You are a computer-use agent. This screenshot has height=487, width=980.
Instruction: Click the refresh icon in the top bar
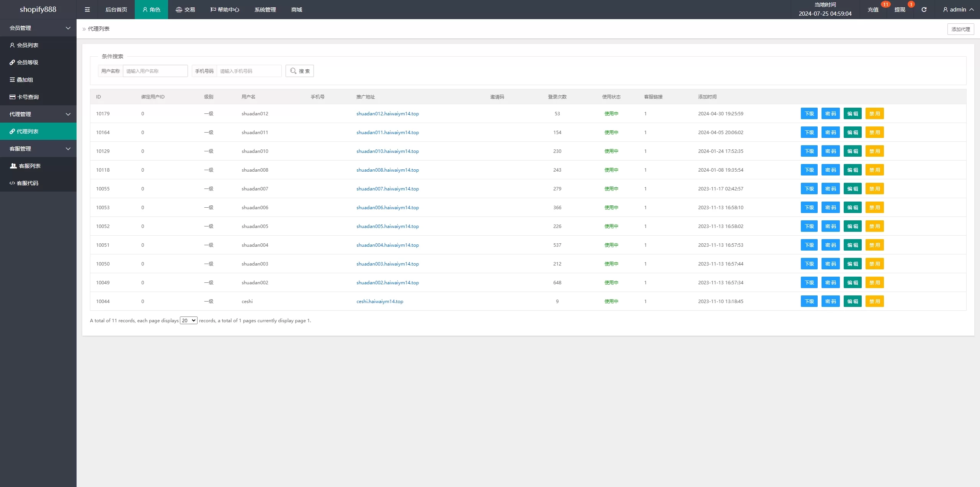point(924,10)
